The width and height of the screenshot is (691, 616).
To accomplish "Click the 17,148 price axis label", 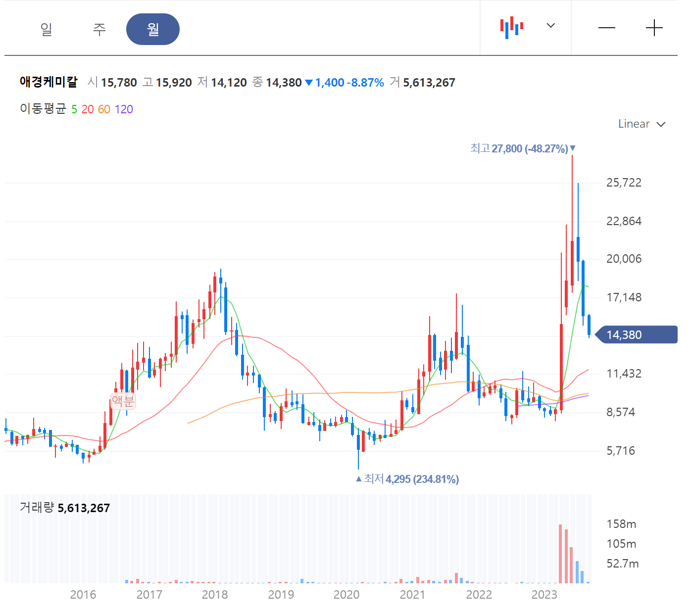I will pos(624,297).
